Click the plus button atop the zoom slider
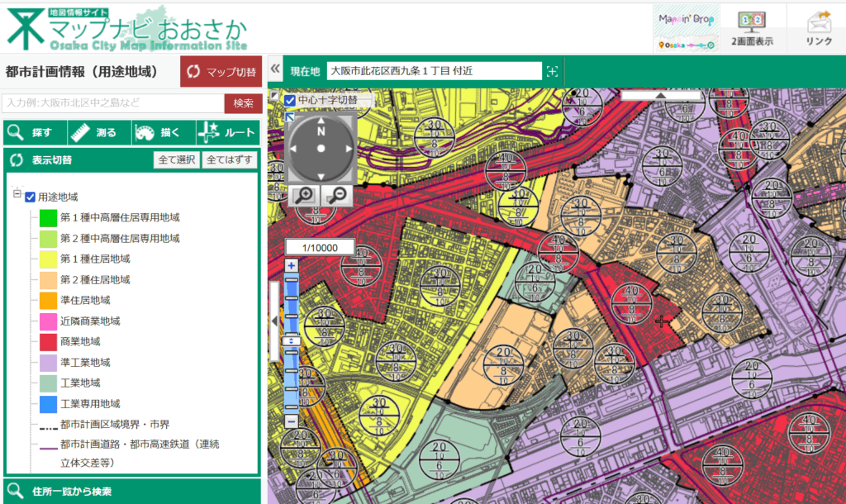846x504 pixels. click(291, 266)
